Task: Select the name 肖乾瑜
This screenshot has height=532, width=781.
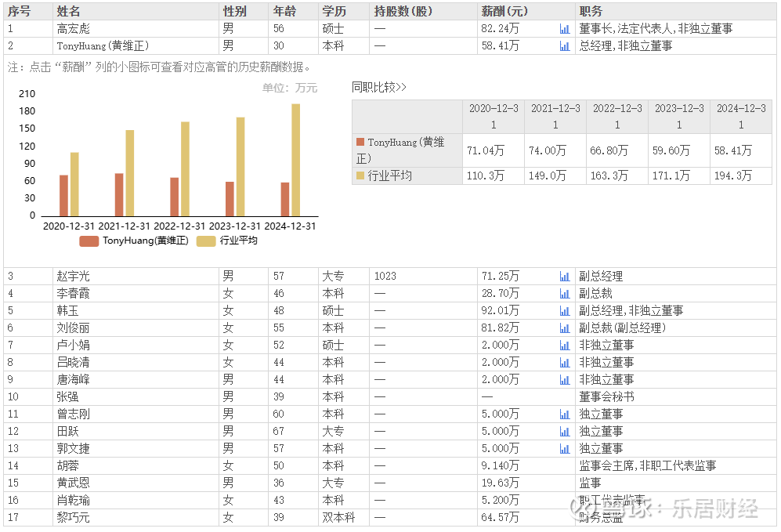Action: pyautogui.click(x=73, y=501)
